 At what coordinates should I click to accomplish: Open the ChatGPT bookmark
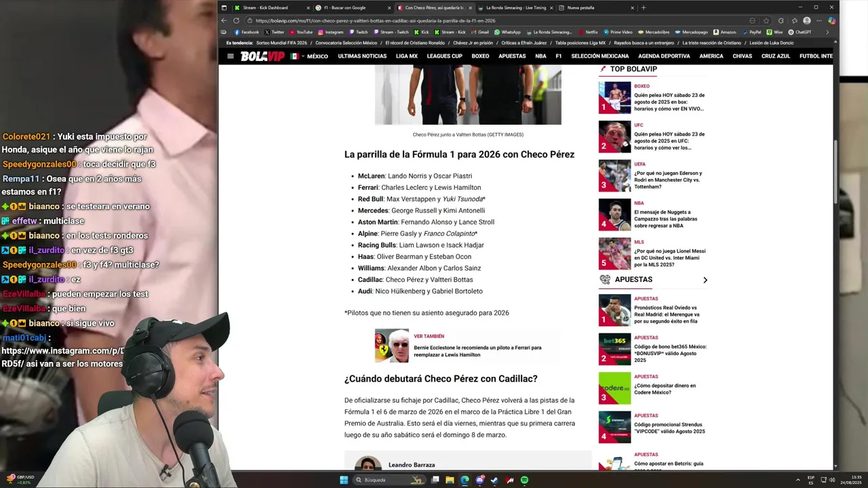click(x=800, y=32)
